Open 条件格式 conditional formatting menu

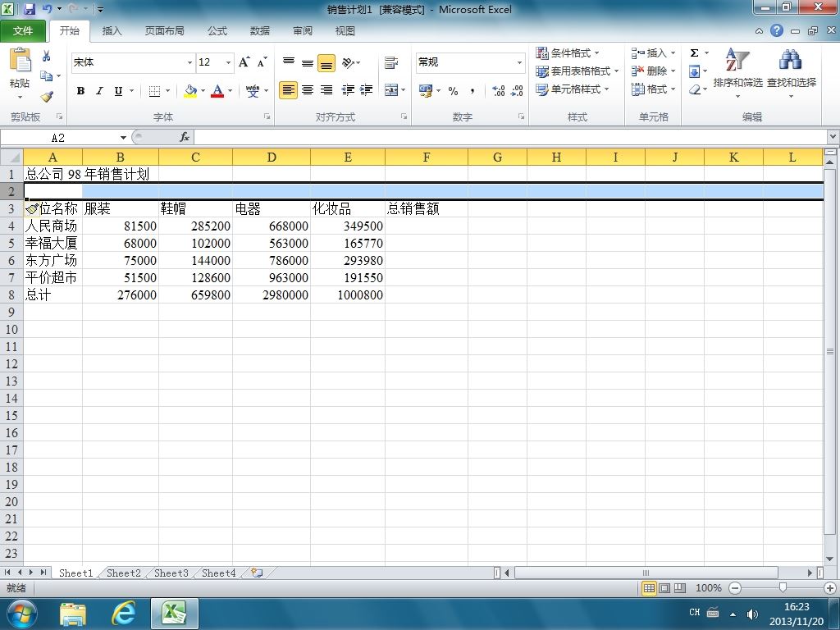click(568, 53)
